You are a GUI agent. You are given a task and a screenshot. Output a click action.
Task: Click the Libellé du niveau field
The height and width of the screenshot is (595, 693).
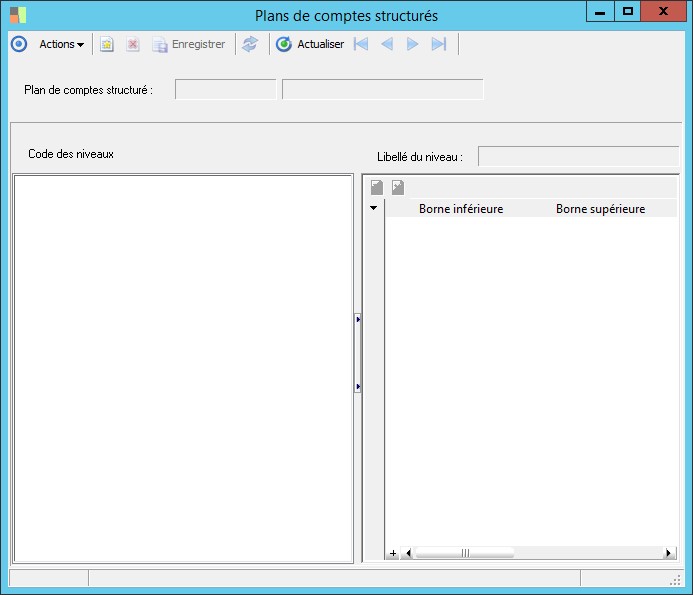tap(577, 156)
